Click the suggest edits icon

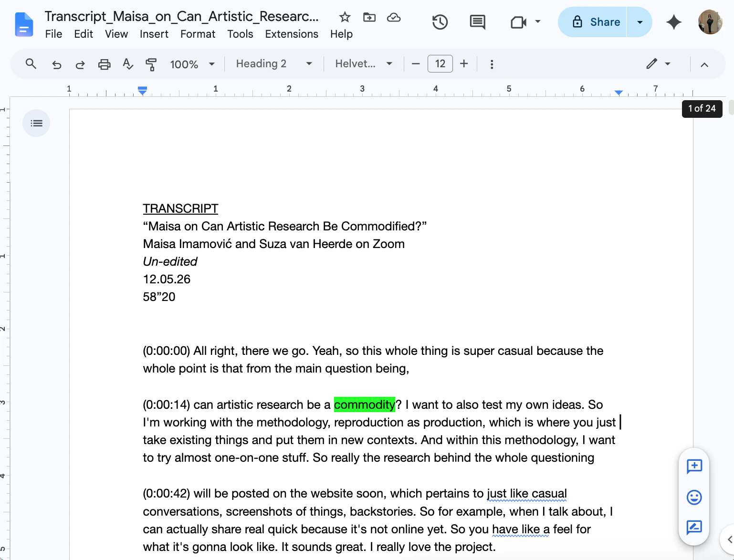click(x=694, y=528)
